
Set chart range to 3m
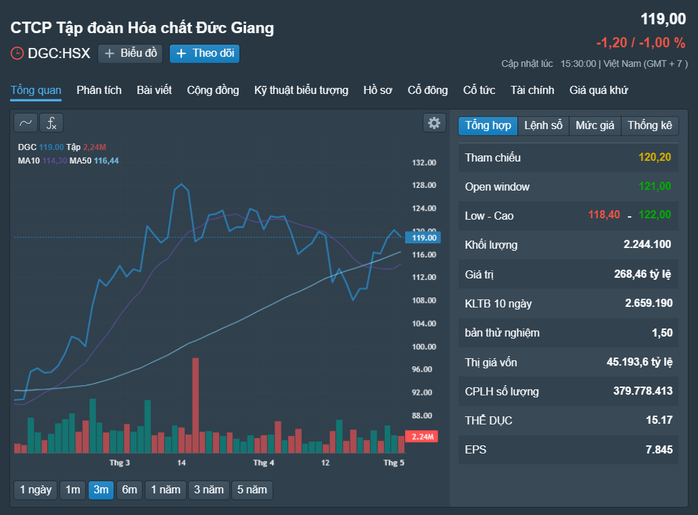click(101, 490)
